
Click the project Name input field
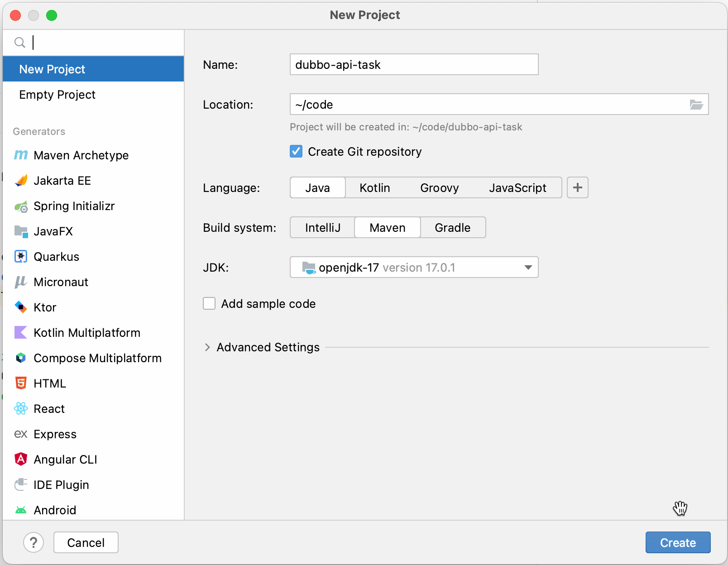tap(413, 65)
